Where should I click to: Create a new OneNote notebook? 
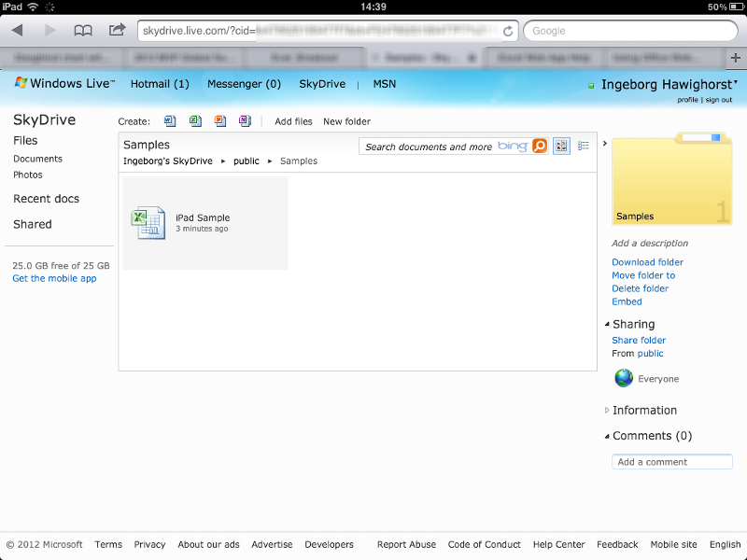tap(245, 121)
